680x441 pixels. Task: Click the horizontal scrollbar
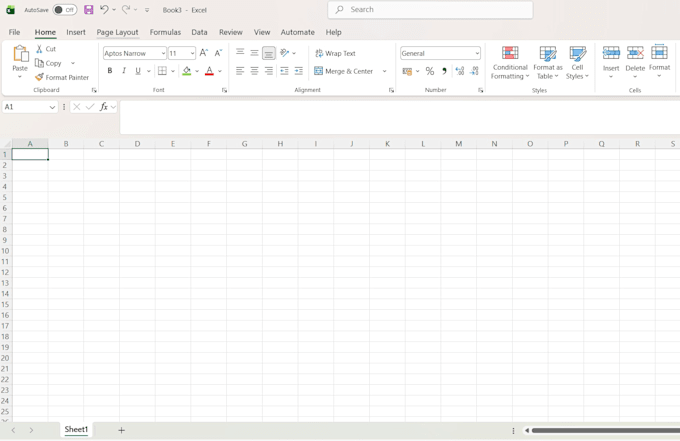(606, 431)
